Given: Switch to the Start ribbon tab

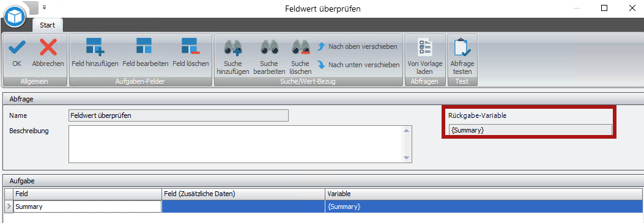Looking at the screenshot, I should click(47, 25).
